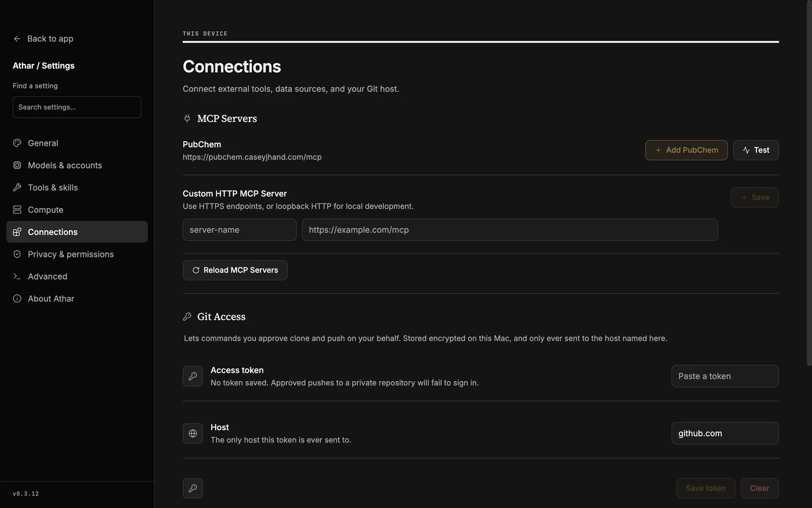Image resolution: width=812 pixels, height=508 pixels.
Task: Click the About Athar info icon
Action: pos(17,299)
